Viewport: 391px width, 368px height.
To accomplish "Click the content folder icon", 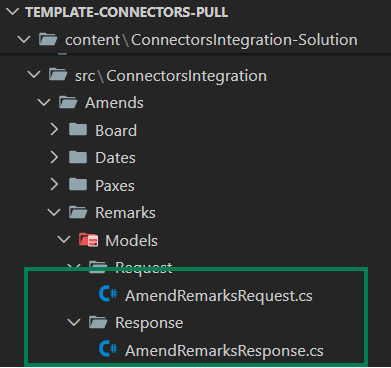I will click(48, 39).
